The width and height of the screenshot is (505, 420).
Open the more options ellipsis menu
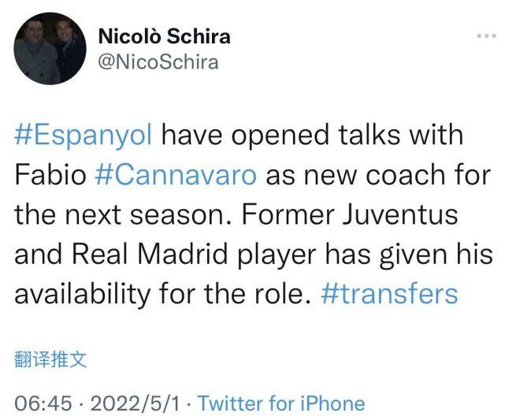(485, 38)
